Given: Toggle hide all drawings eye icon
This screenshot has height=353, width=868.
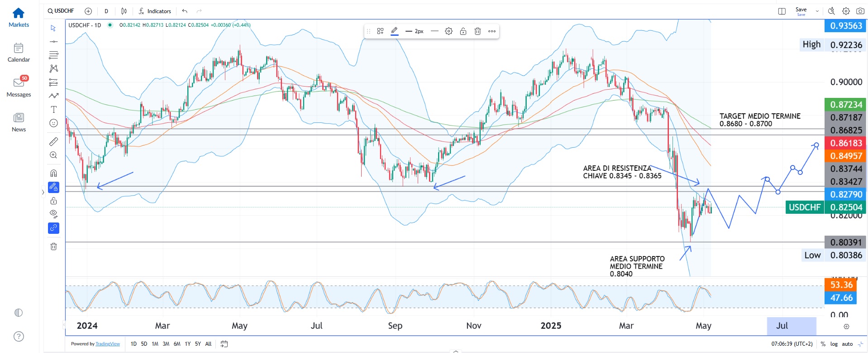Looking at the screenshot, I should click(x=53, y=214).
